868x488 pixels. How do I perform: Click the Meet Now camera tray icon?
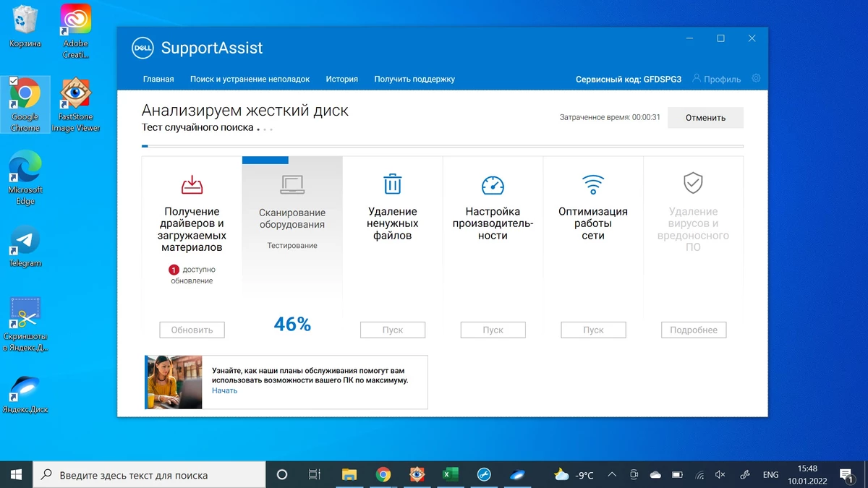coord(634,475)
